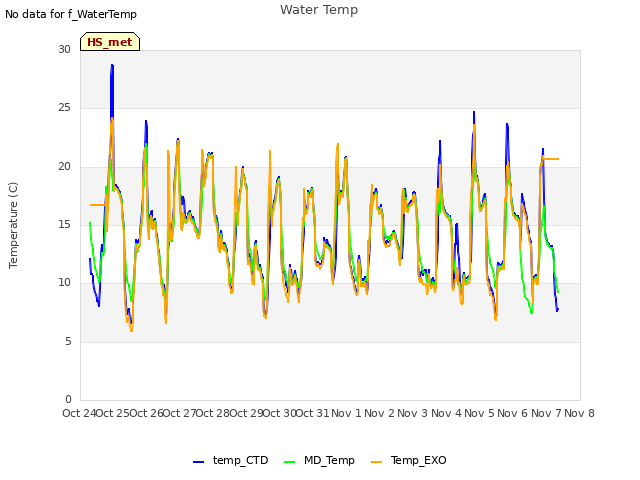640x480 pixels.
Task: Click the y-axis label 25
Action: 64,108
